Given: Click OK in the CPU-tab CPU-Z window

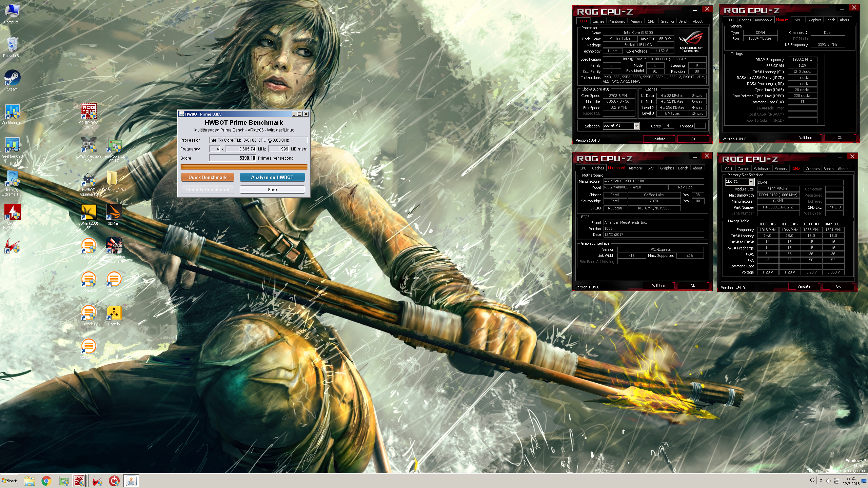Looking at the screenshot, I should [x=693, y=139].
